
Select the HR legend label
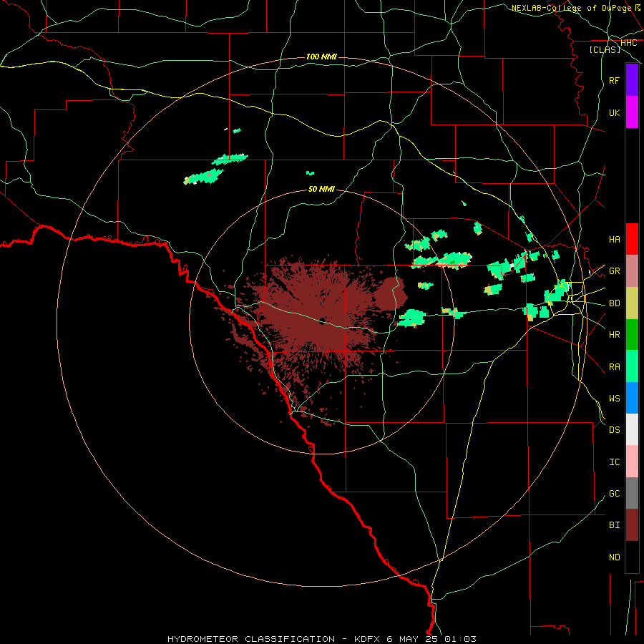614,335
